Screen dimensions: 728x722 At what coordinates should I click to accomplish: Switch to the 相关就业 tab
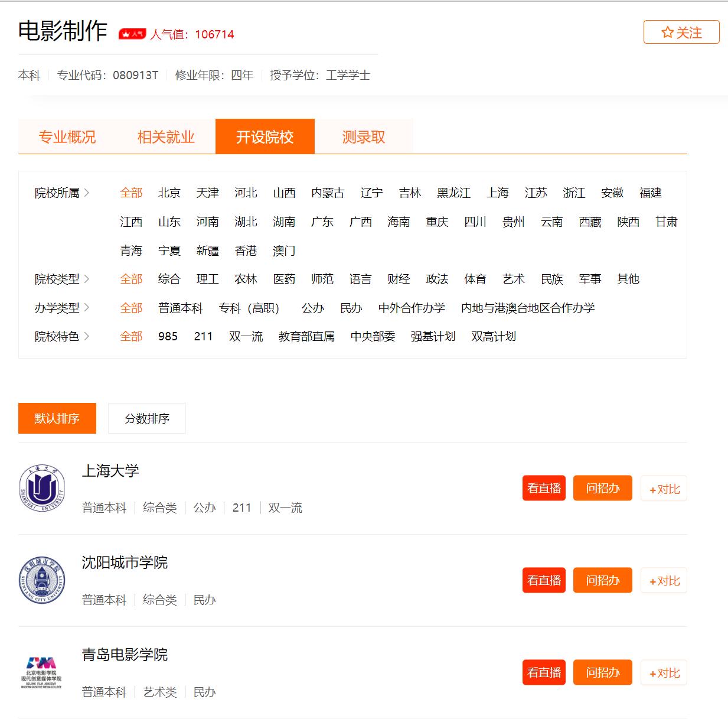[166, 136]
